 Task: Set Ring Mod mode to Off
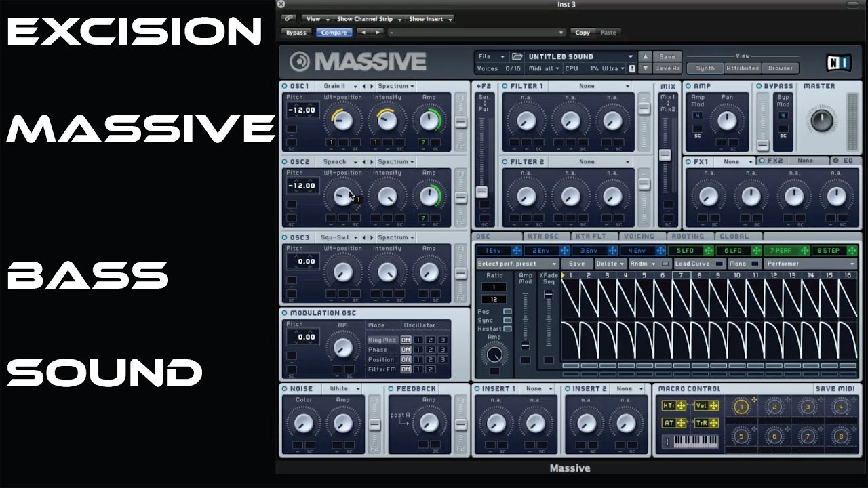coord(406,340)
